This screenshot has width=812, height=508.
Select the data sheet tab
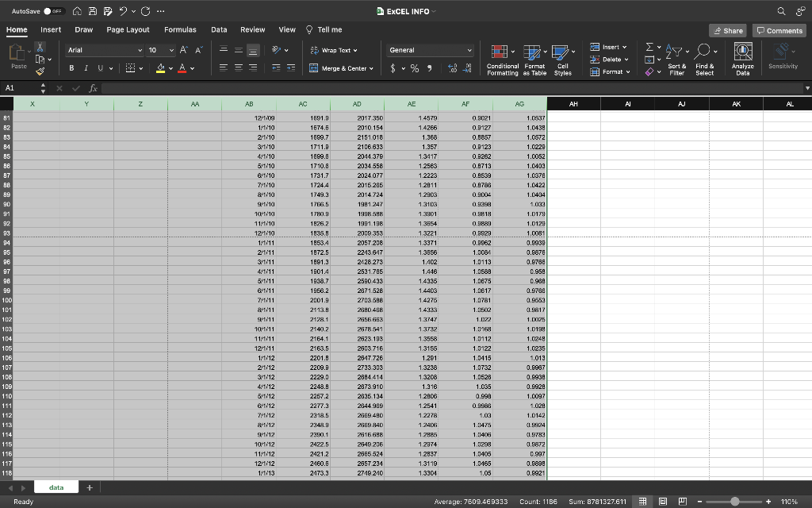pyautogui.click(x=56, y=487)
